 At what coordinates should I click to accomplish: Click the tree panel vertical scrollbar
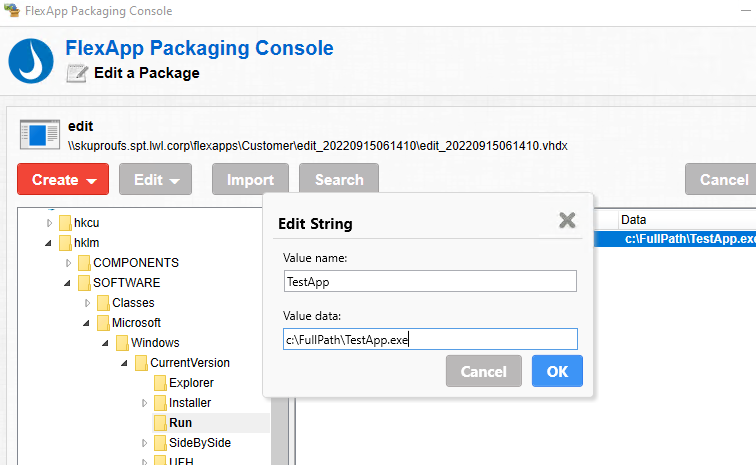pyautogui.click(x=280, y=431)
